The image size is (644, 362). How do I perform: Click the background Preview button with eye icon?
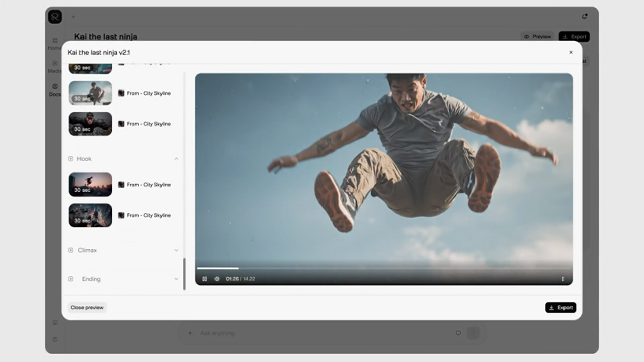(x=537, y=37)
